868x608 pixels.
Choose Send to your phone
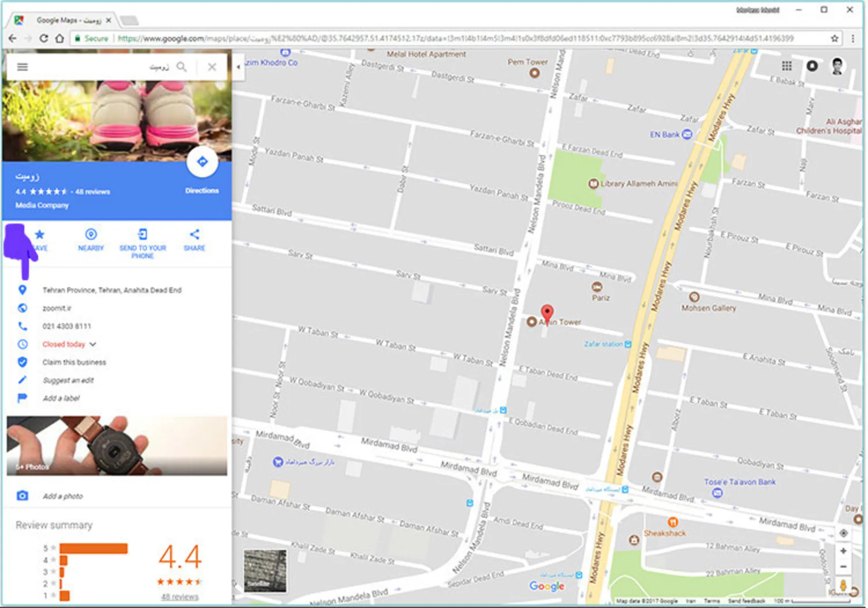(142, 243)
